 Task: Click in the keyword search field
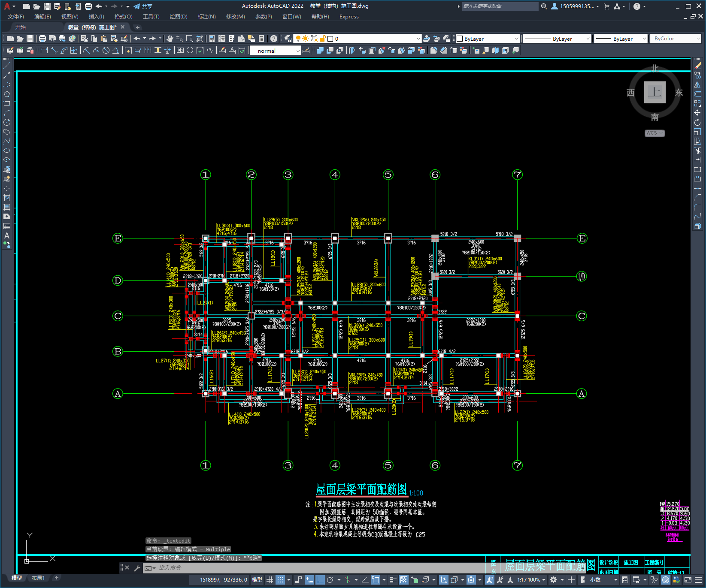[x=500, y=6]
